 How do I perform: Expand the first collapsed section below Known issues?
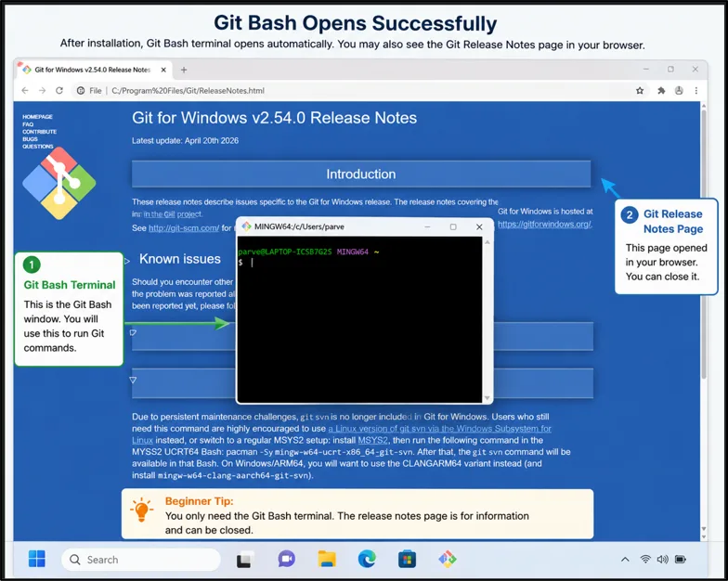point(134,332)
